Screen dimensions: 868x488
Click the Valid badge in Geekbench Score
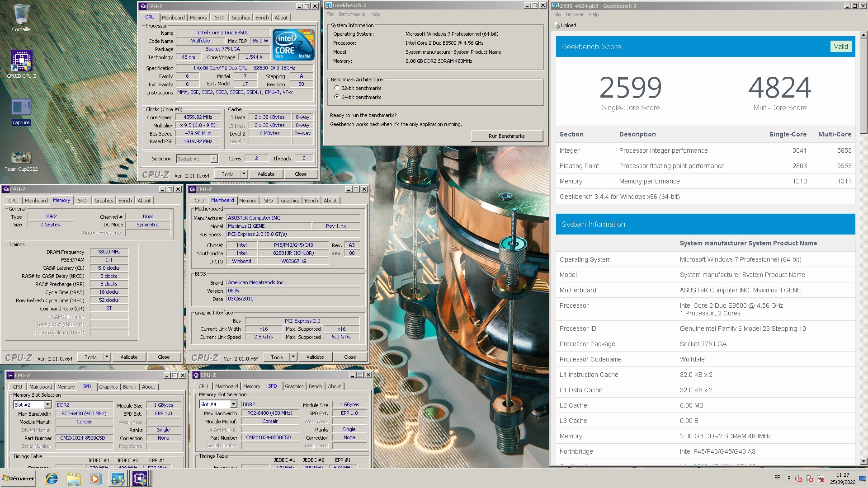tap(840, 47)
